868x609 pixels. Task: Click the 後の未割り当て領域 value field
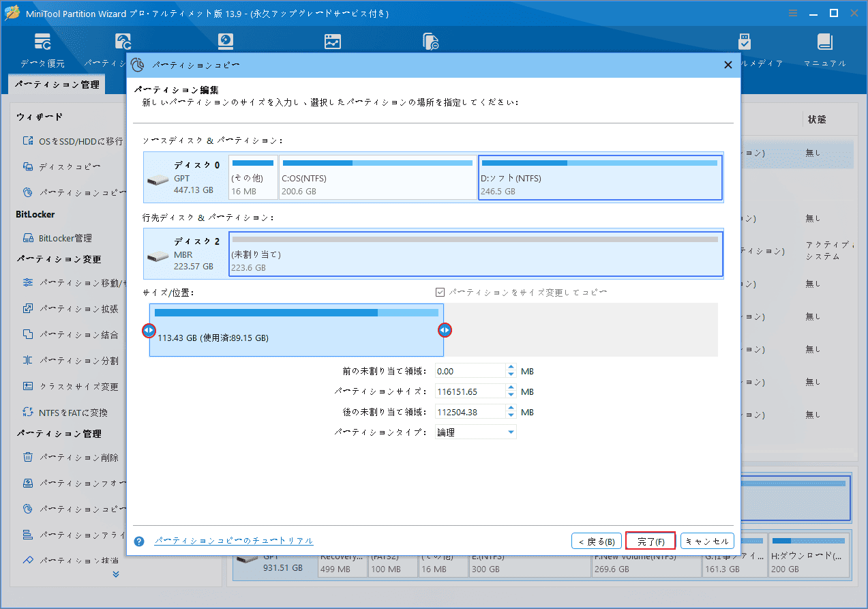point(470,412)
